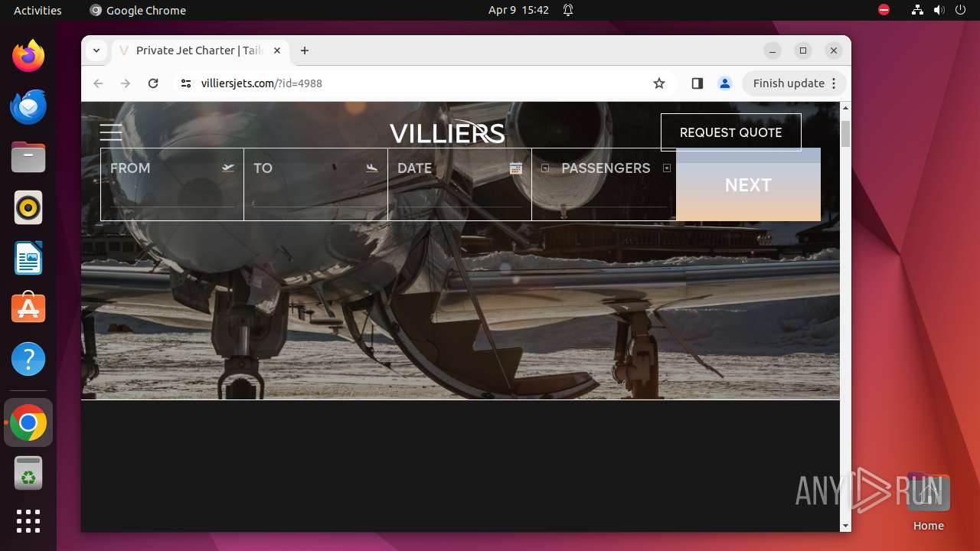Screen dimensions: 980x551
Task: Click scrollbar up arrow
Action: (x=845, y=107)
